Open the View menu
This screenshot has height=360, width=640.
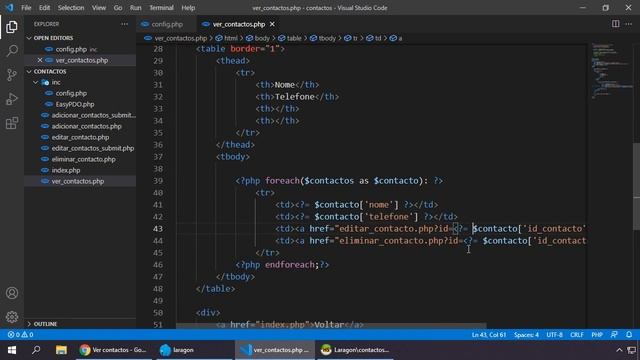98,8
